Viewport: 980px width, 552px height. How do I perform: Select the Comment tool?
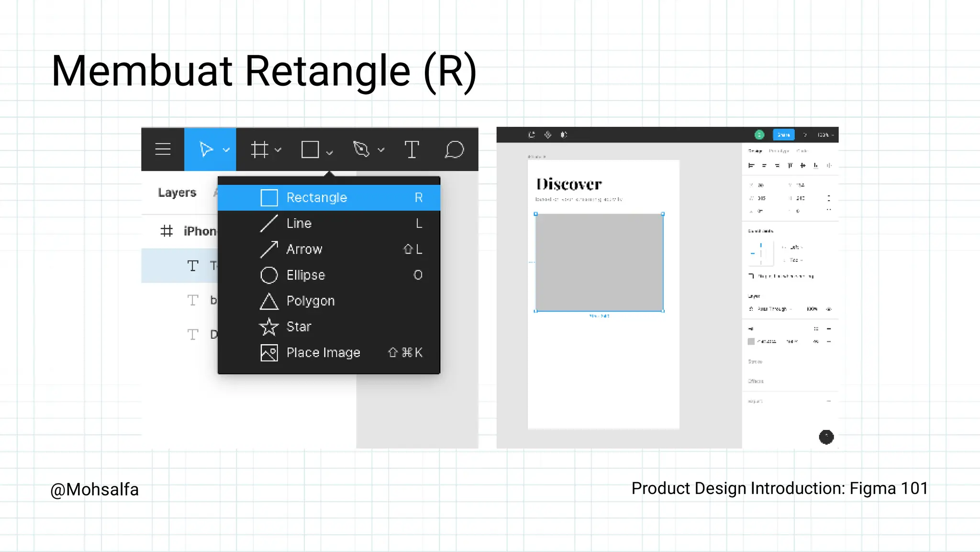(x=454, y=149)
